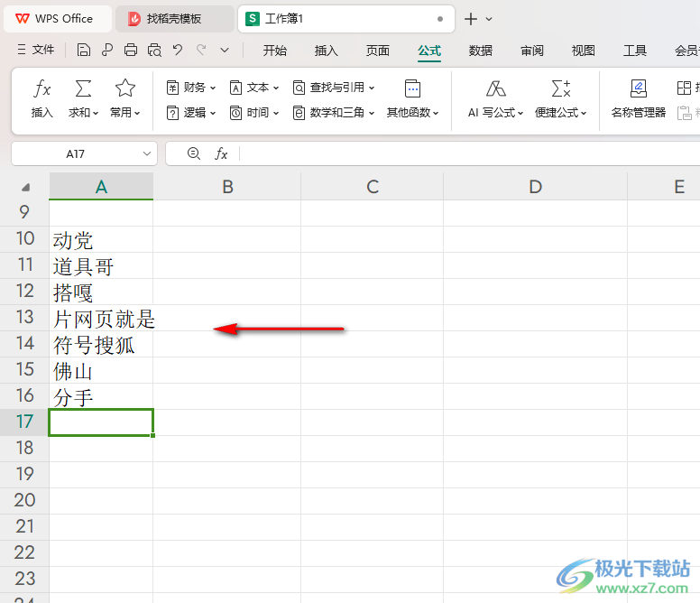Click the Name Box showing A17
This screenshot has width=700, height=603.
75,154
